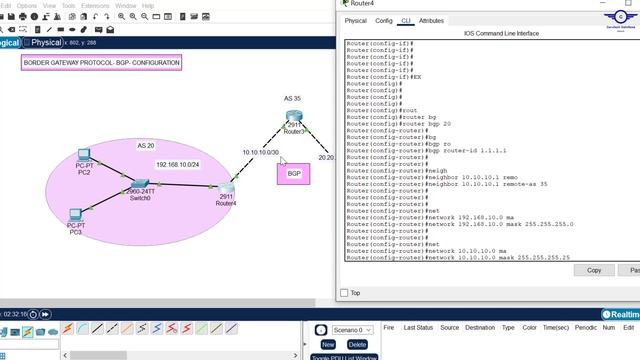
Task: Select Router3 on the canvas
Action: [x=294, y=117]
